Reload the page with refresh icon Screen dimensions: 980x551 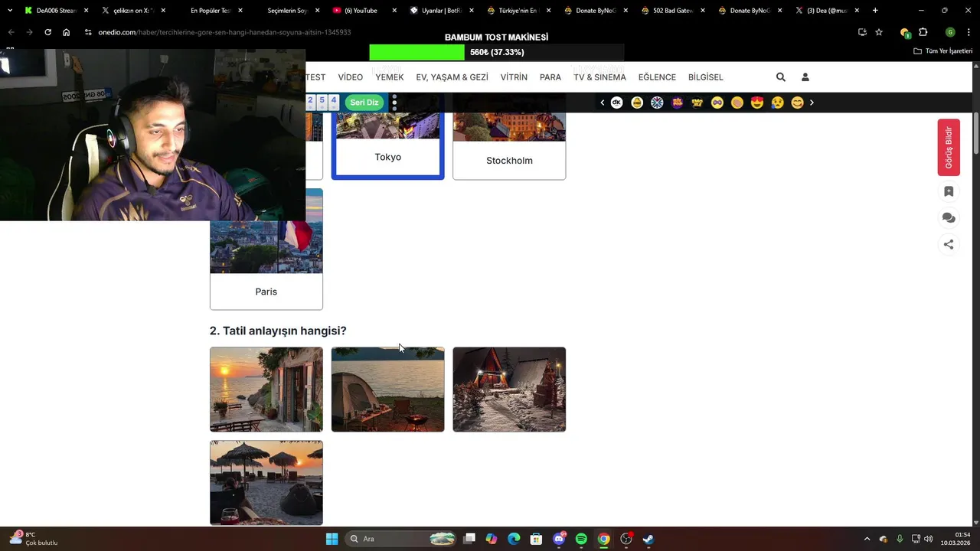(47, 32)
